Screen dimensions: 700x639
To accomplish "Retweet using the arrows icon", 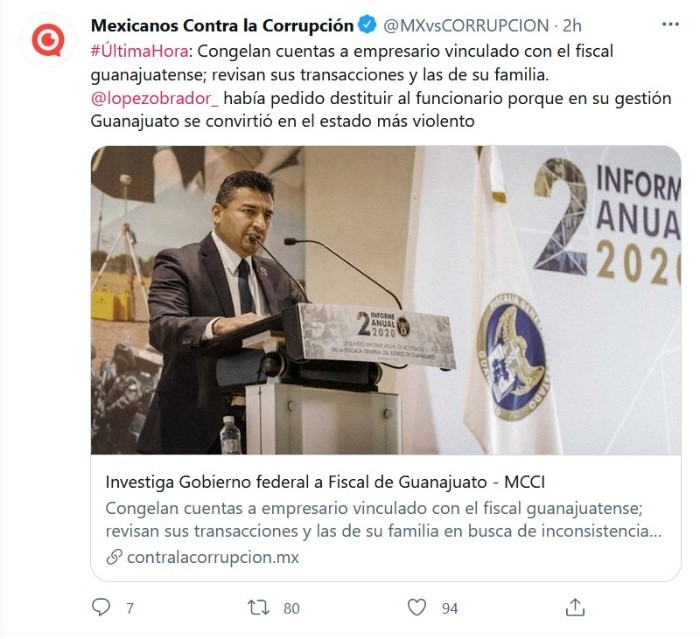I will (x=258, y=608).
